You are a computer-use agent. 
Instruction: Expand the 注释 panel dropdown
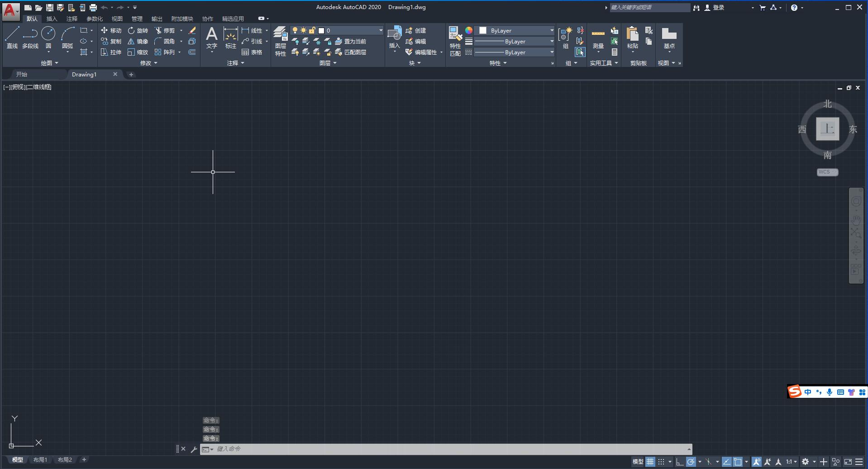click(x=235, y=63)
